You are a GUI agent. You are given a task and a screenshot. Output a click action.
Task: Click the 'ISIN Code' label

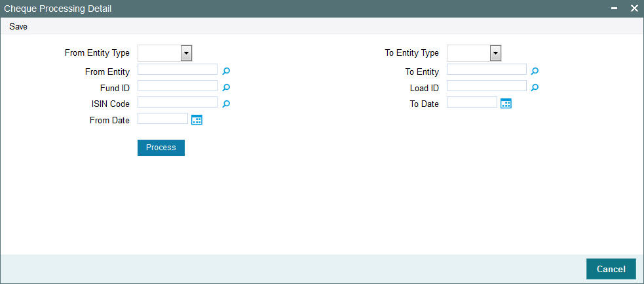[111, 104]
